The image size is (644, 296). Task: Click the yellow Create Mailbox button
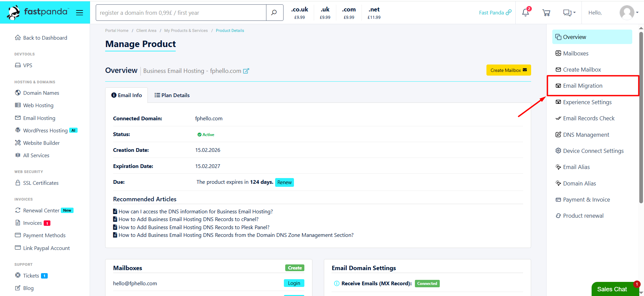[x=509, y=70]
